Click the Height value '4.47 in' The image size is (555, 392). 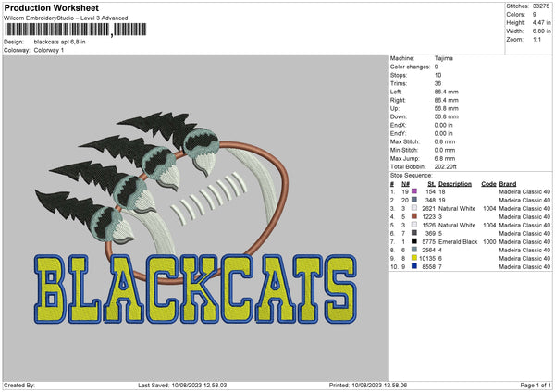541,22
